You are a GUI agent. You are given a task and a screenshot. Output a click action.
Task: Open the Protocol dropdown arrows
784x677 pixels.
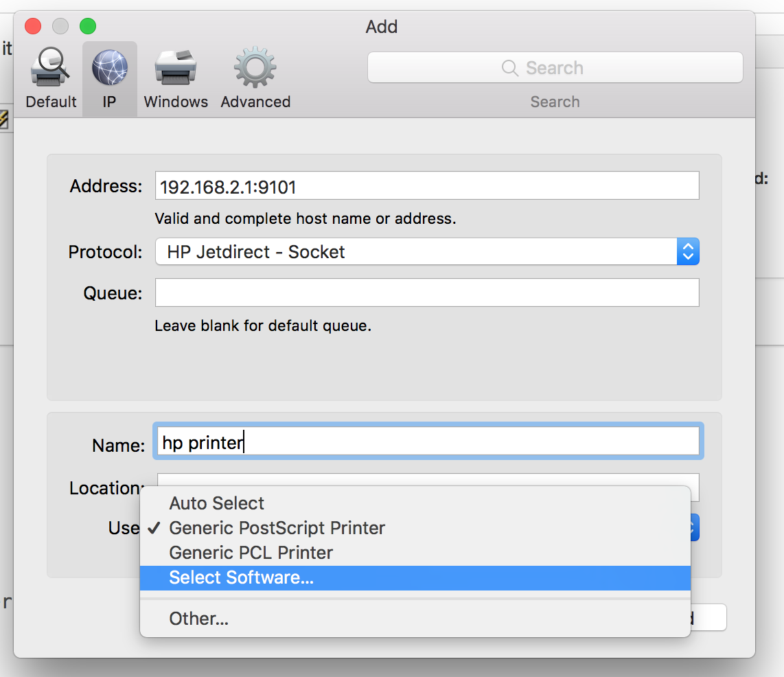[688, 252]
